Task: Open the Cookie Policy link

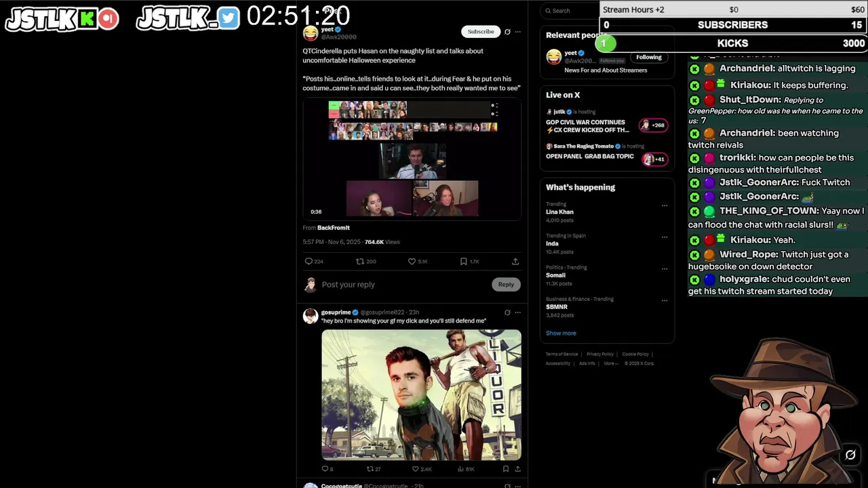Action: click(635, 354)
